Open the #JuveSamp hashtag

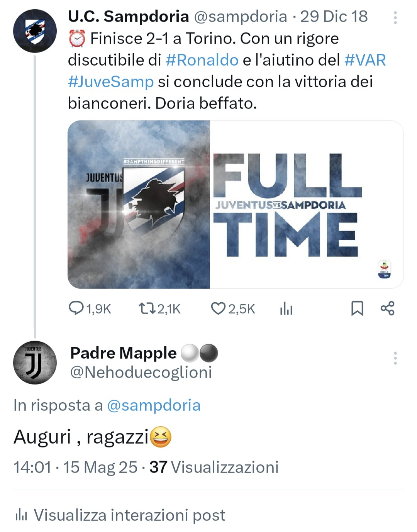point(111,82)
